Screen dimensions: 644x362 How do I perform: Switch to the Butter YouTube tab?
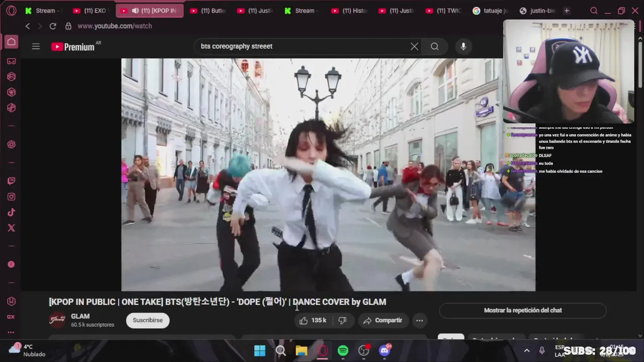coord(209,11)
